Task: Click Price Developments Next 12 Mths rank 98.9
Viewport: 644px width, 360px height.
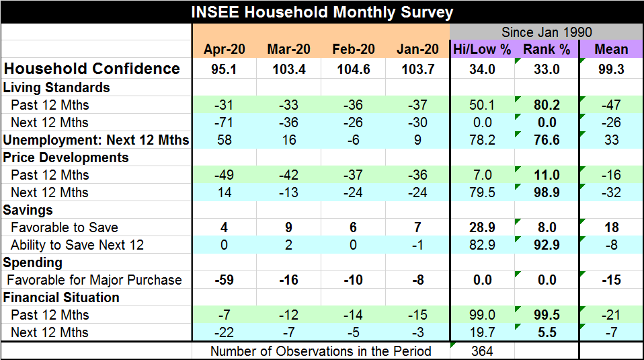Action: (x=547, y=192)
